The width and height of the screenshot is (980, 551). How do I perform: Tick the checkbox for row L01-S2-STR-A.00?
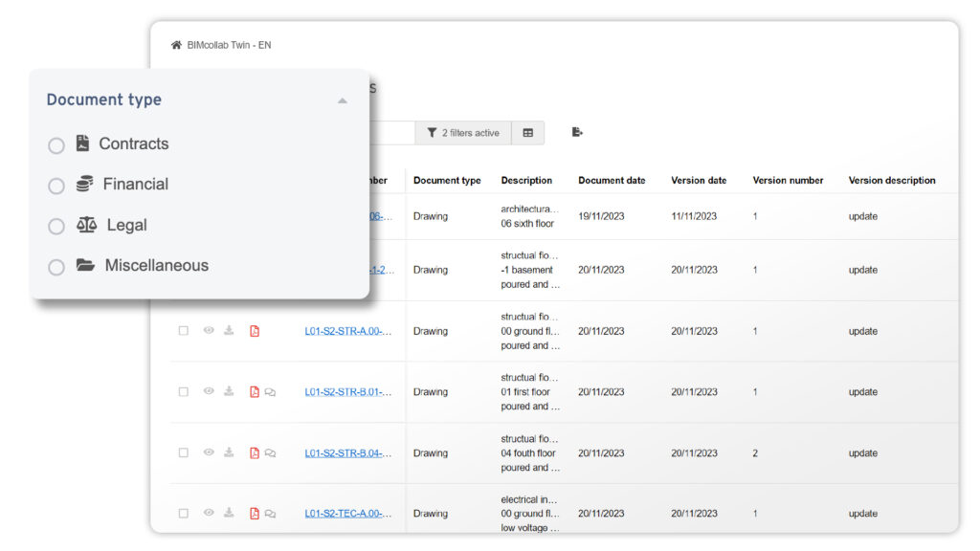[184, 331]
